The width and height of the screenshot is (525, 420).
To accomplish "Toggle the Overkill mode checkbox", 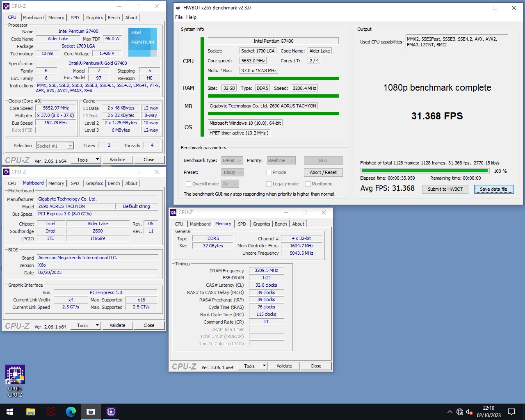I will 189,184.
